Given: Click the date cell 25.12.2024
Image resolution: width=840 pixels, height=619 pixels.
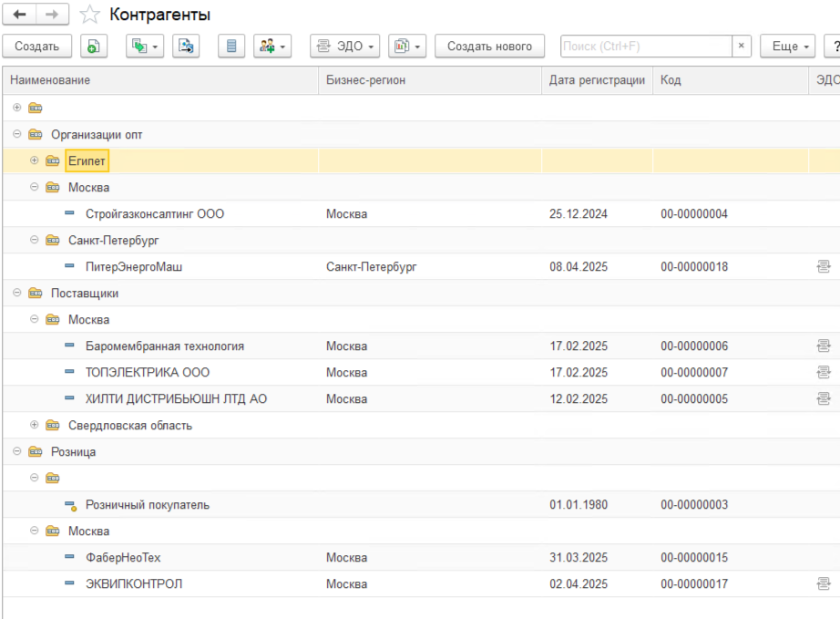Looking at the screenshot, I should 579,214.
